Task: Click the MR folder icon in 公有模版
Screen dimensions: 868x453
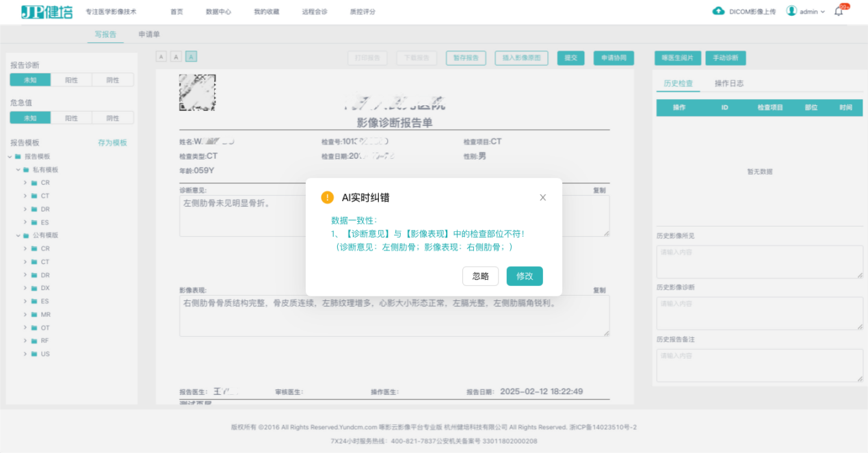Action: (34, 315)
